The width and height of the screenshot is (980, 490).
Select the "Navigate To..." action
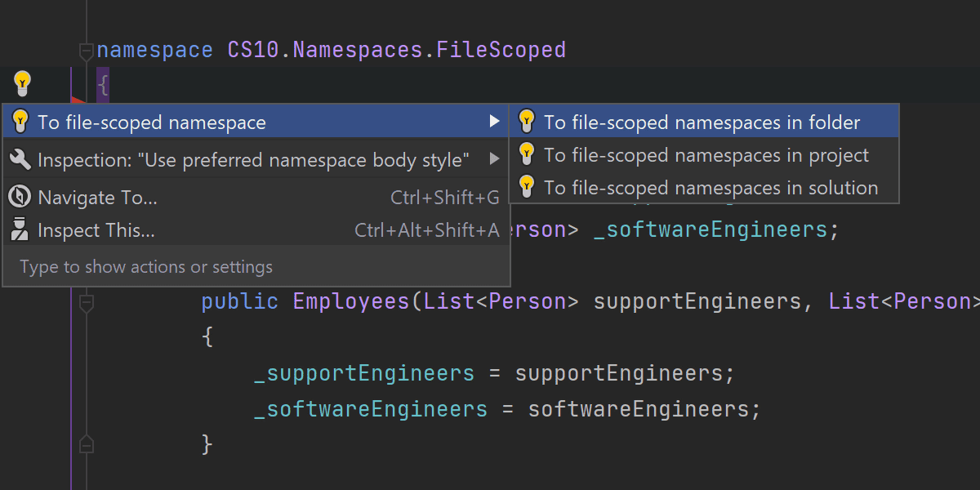click(256, 197)
